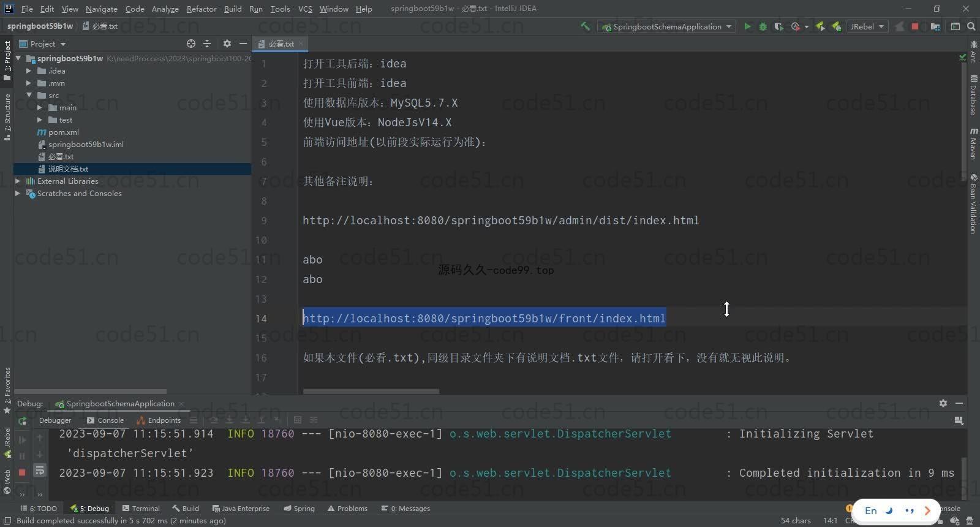Debug with JRebel rocket-bug icon
The height and width of the screenshot is (527, 980).
click(x=836, y=26)
